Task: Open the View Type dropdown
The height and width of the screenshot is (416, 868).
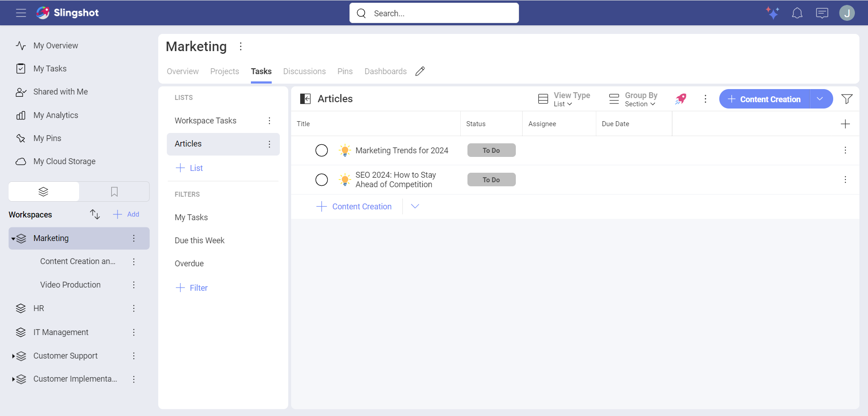Action: 564,99
